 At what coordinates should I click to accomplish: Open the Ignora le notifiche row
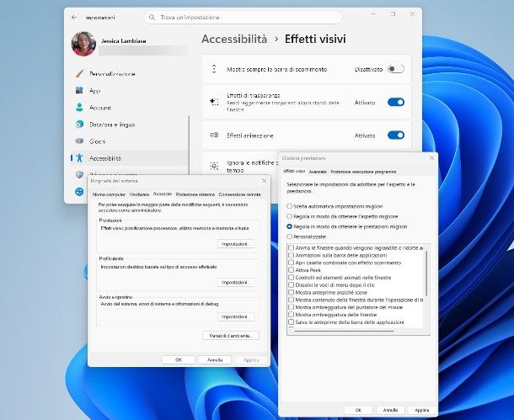click(x=240, y=166)
